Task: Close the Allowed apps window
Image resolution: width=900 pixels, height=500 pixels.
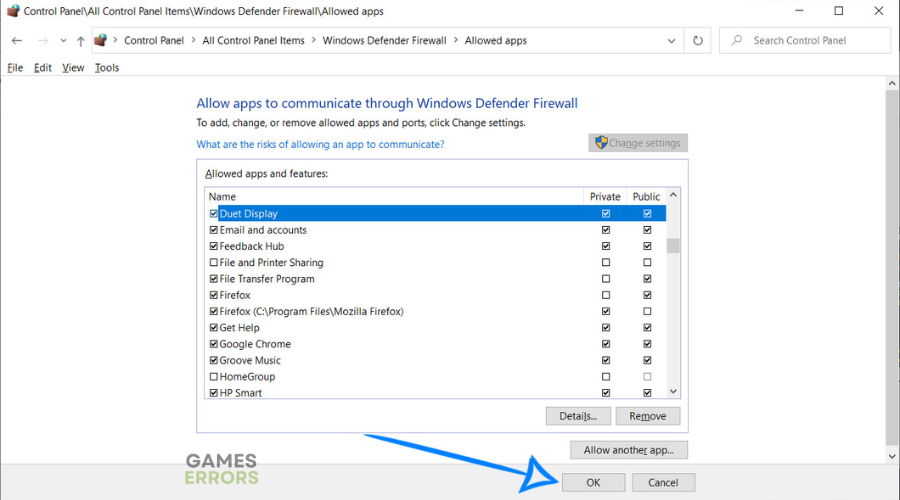Action: [879, 11]
